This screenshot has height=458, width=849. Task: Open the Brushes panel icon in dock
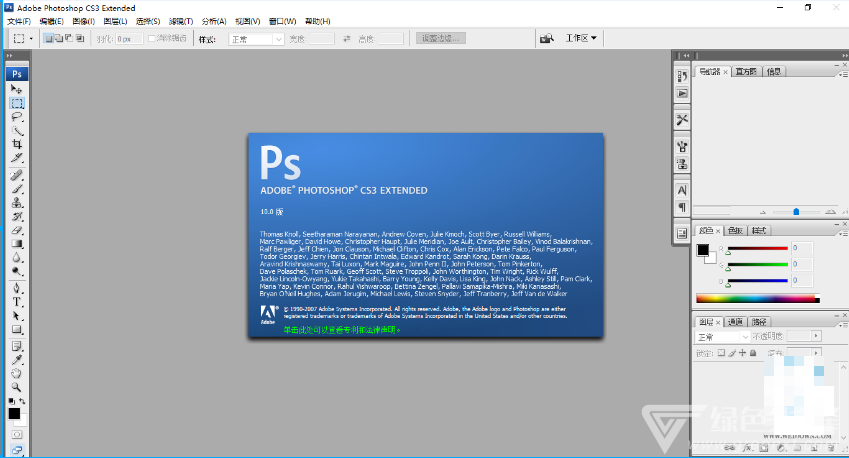pyautogui.click(x=682, y=146)
